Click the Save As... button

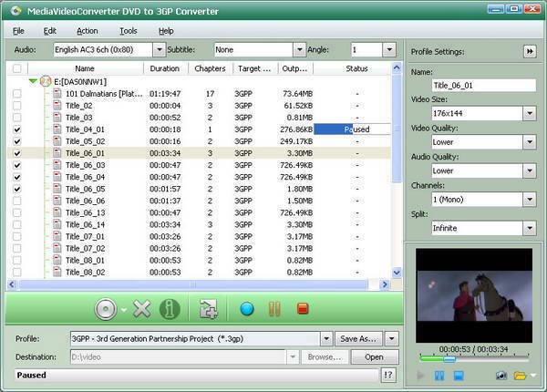click(x=358, y=338)
